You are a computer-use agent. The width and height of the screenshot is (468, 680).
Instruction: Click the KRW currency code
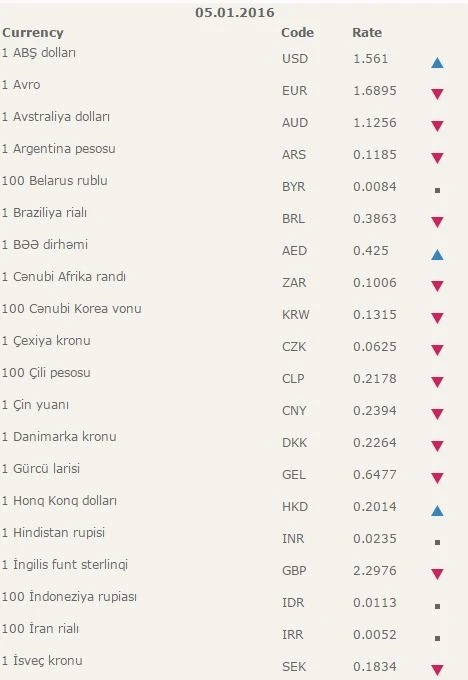click(296, 314)
